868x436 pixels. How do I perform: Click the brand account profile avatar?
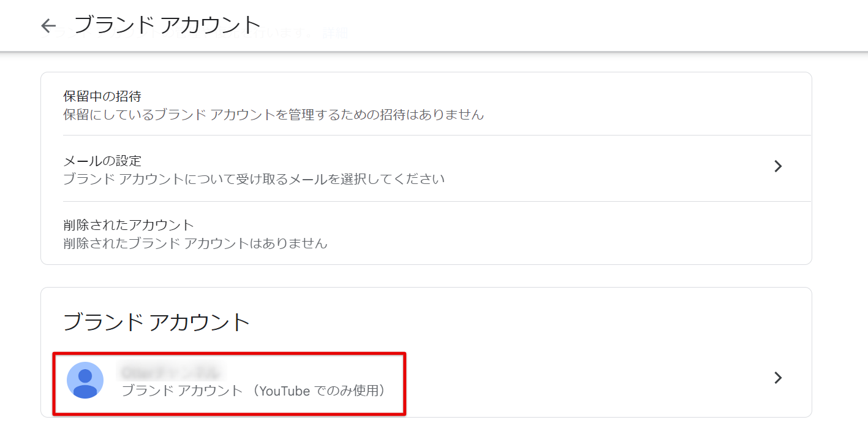pos(85,380)
